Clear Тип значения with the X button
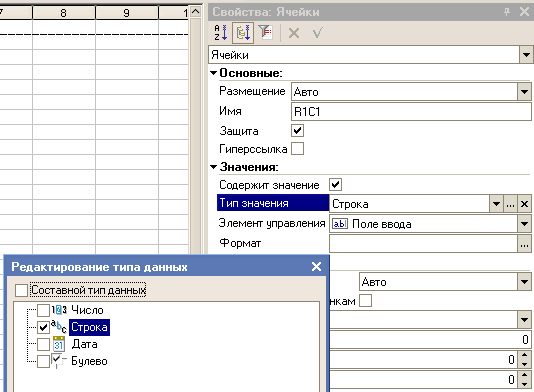The height and width of the screenshot is (392, 534). 524,204
